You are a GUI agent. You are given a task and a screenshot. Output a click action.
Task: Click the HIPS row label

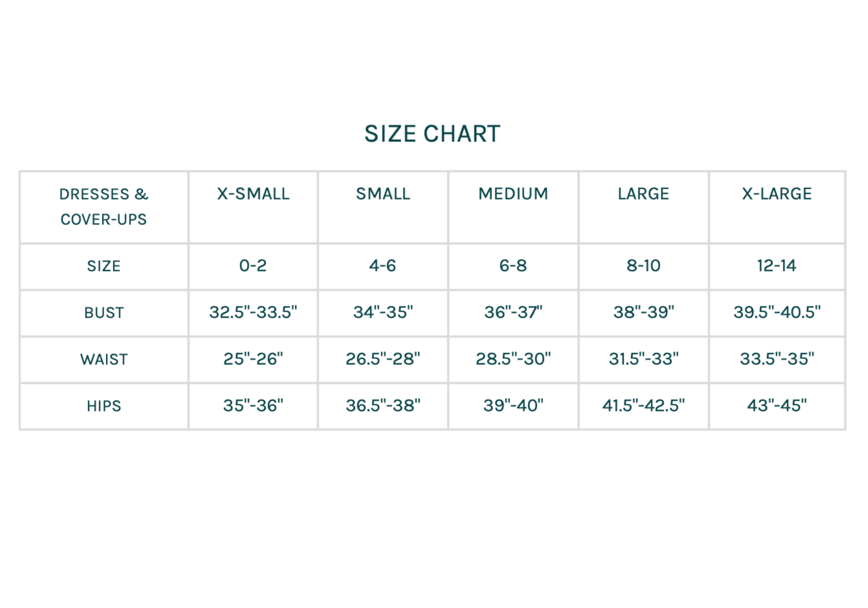click(x=104, y=406)
